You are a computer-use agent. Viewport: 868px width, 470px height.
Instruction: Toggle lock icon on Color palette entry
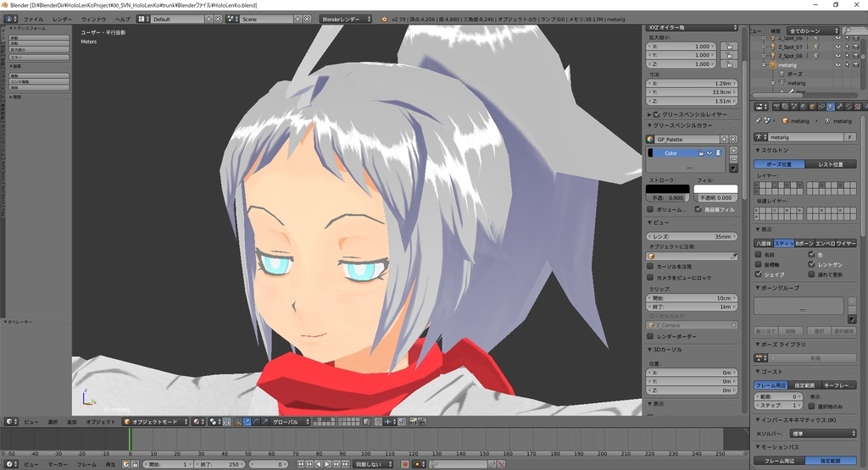click(701, 153)
